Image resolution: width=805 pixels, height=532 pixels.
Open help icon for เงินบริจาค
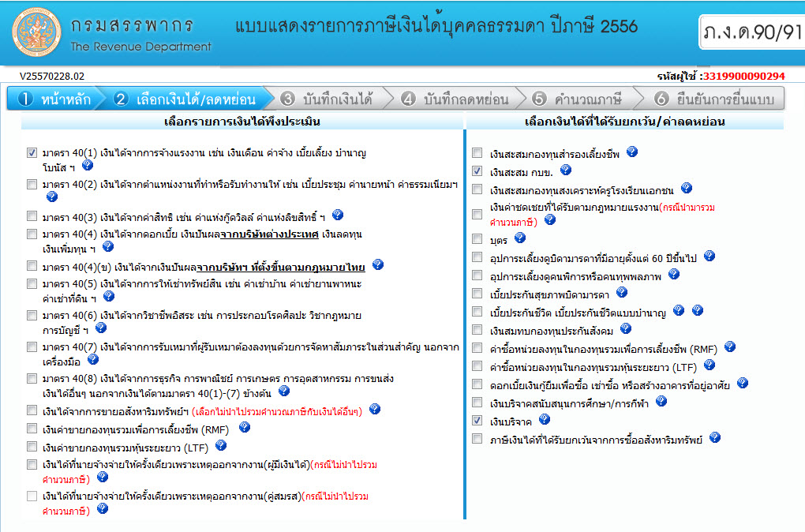[545, 420]
